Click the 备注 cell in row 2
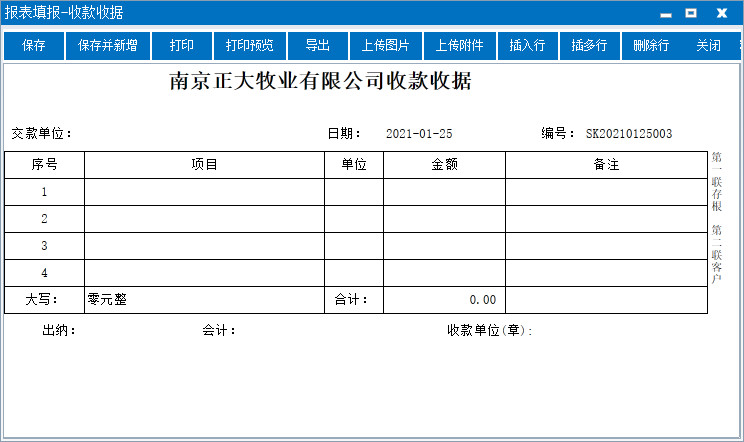The image size is (744, 442). [606, 219]
